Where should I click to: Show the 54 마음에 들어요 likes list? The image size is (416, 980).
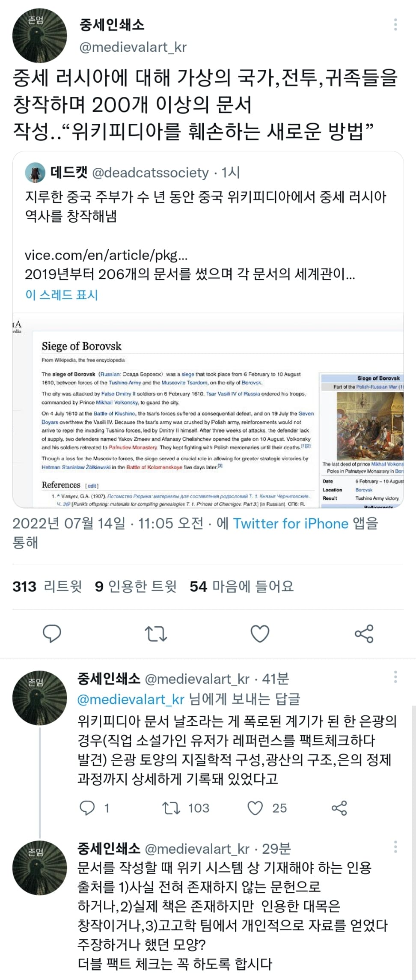[242, 586]
